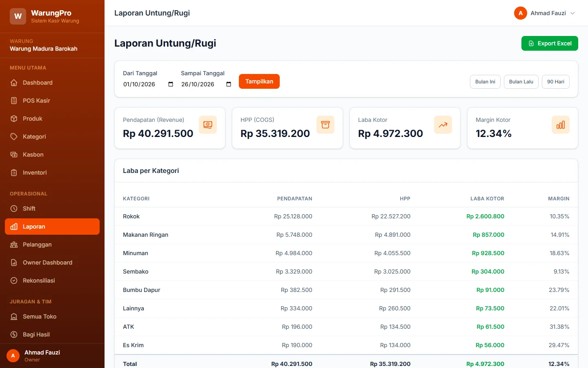Select the Bulan Lalu quick range

click(521, 82)
